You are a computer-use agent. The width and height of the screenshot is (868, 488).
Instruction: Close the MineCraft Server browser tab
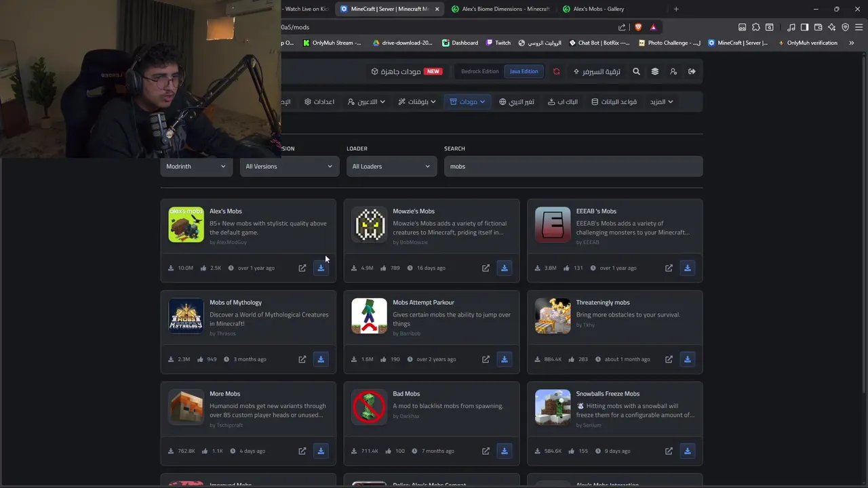click(x=437, y=9)
